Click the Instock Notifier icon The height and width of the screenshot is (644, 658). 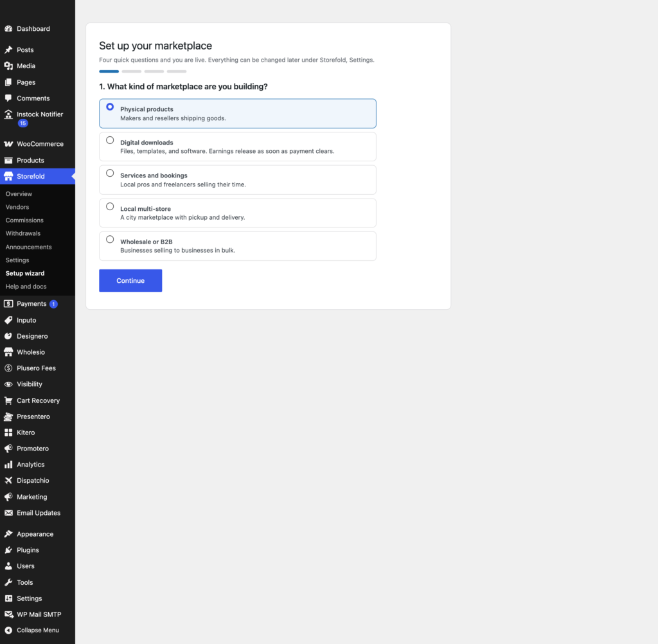pyautogui.click(x=8, y=114)
